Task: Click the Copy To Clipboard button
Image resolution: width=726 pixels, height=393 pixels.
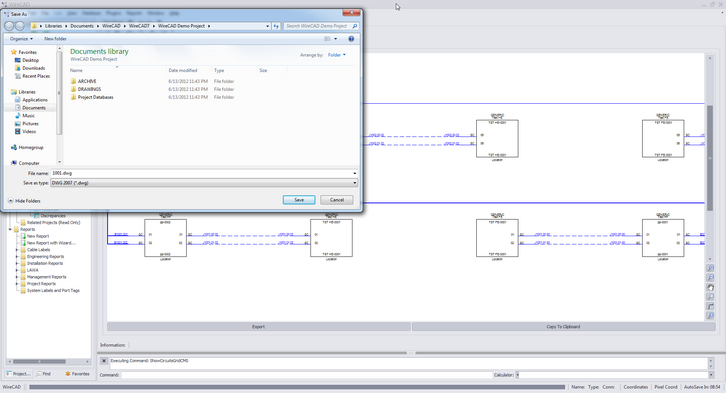Action: tap(563, 327)
